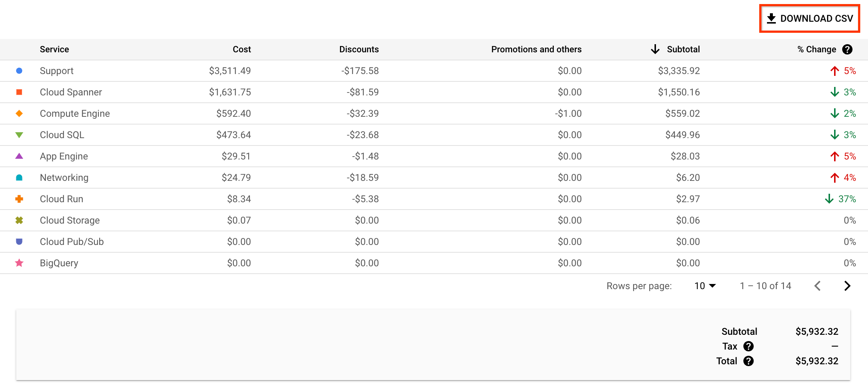Sort by Promotions and others column
Screen dimensions: 868x386
tap(536, 49)
